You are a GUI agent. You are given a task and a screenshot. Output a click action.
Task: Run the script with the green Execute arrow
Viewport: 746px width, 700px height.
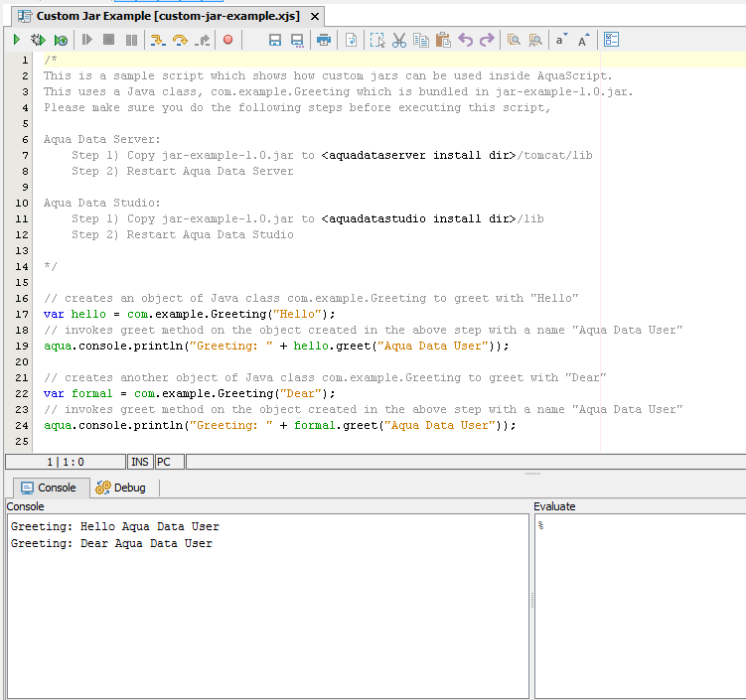(17, 40)
